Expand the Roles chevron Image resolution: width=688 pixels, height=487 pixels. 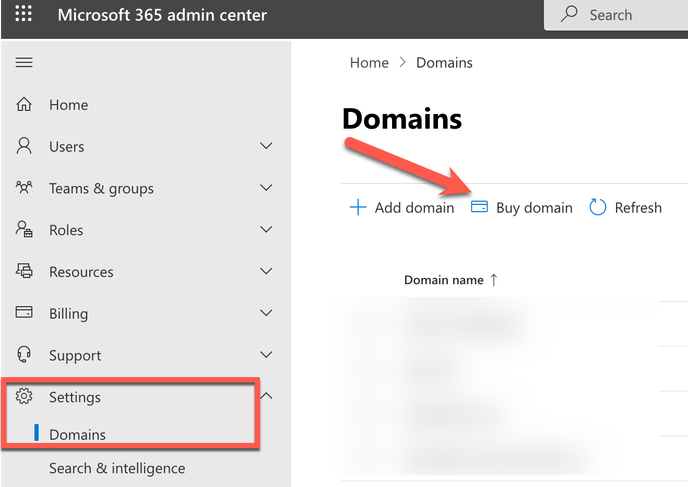[266, 229]
